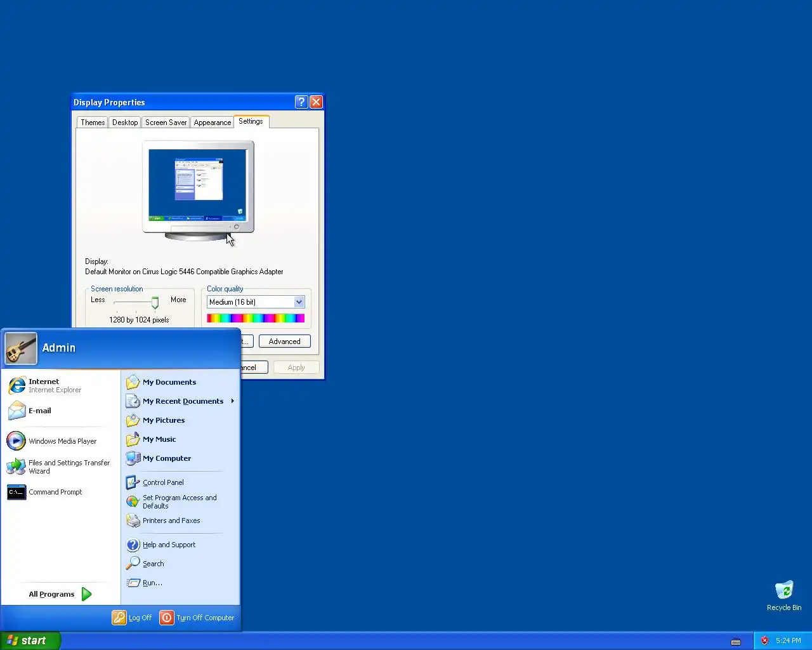Open Printers and Faxes icon
Viewport: 812px width, 650px height.
tap(133, 521)
